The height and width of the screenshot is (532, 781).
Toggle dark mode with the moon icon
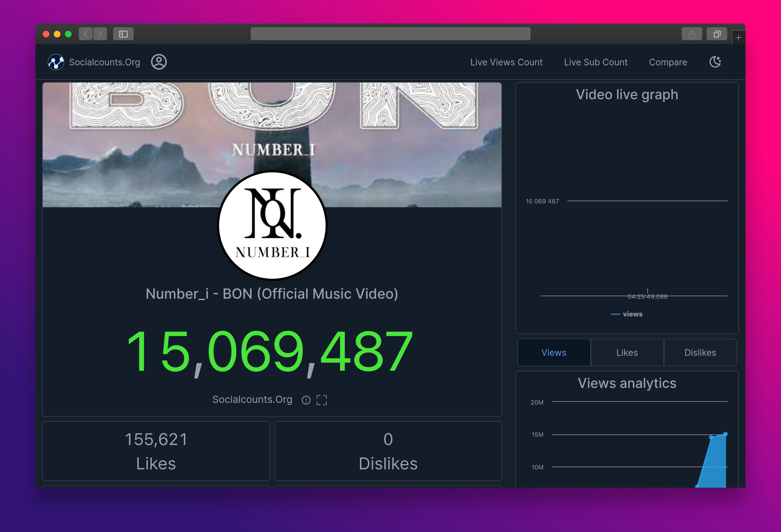point(715,62)
